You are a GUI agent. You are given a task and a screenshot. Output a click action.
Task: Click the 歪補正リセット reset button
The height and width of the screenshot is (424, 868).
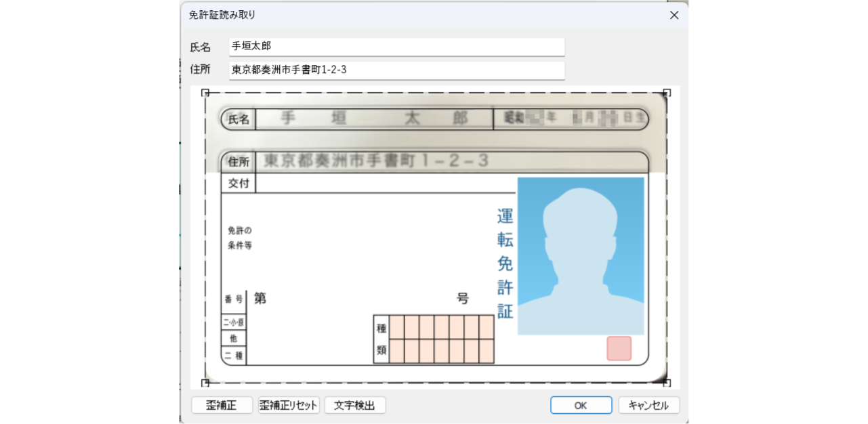tap(288, 405)
